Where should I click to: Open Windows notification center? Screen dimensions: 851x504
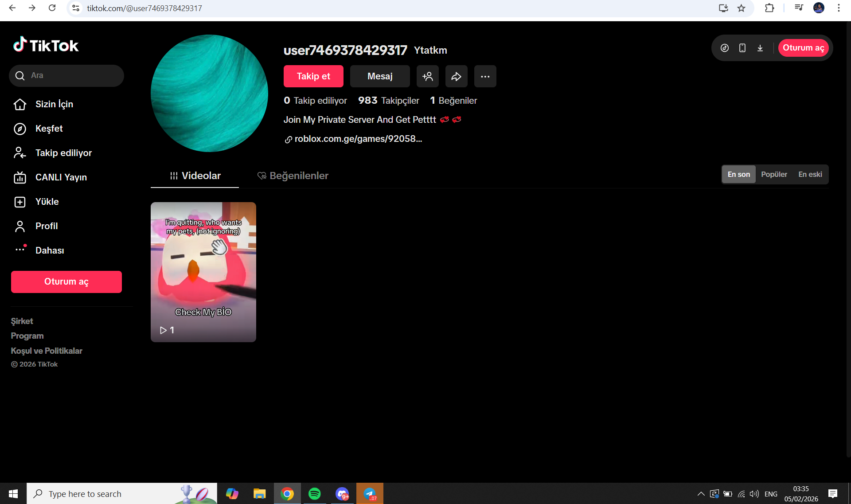pyautogui.click(x=832, y=493)
